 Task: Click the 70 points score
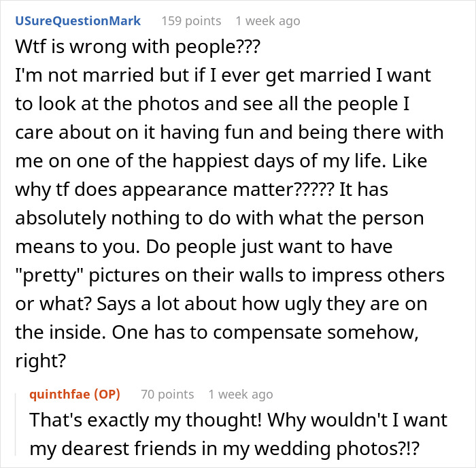point(167,394)
